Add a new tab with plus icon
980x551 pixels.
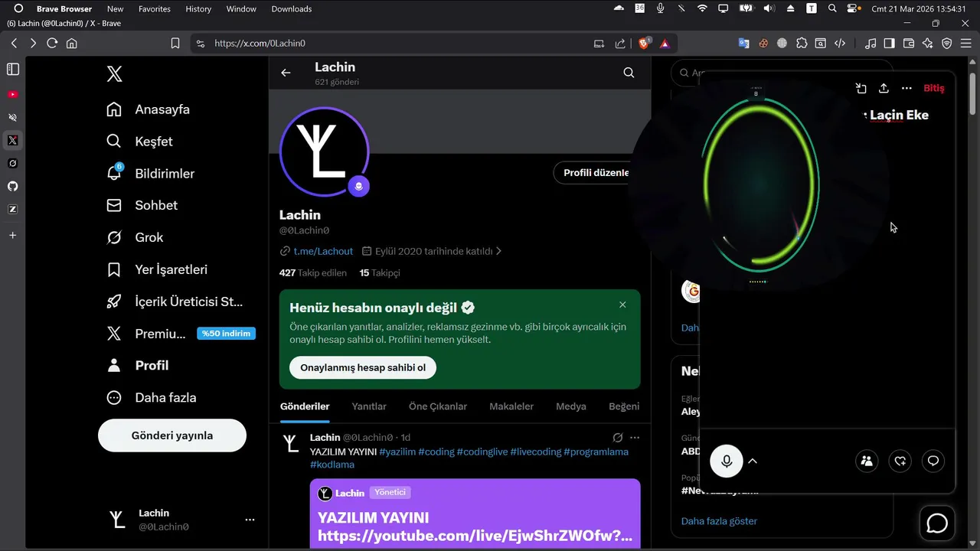[x=12, y=235]
